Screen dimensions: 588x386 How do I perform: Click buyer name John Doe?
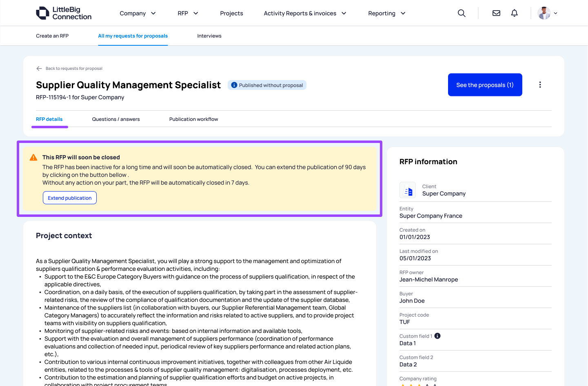[x=412, y=301]
